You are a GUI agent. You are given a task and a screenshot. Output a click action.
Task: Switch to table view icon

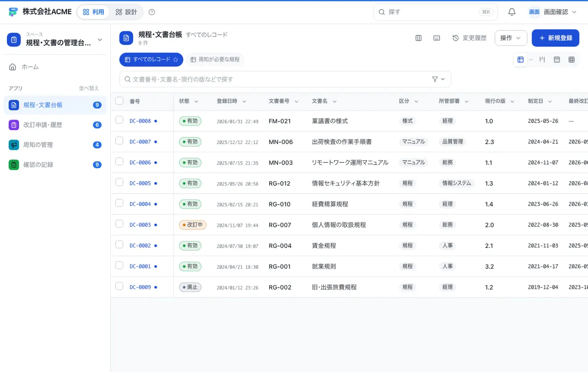(x=520, y=60)
